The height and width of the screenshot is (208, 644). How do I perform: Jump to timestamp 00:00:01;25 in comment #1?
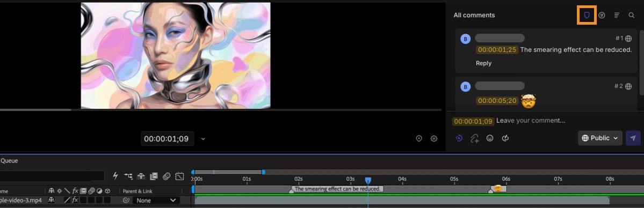point(497,50)
